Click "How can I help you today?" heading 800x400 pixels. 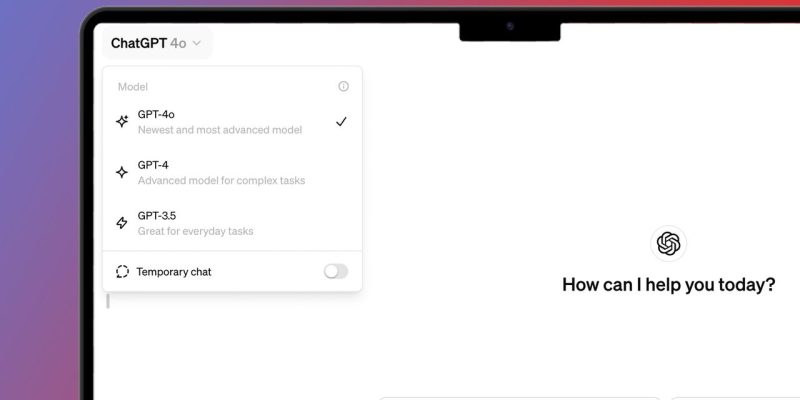click(668, 284)
